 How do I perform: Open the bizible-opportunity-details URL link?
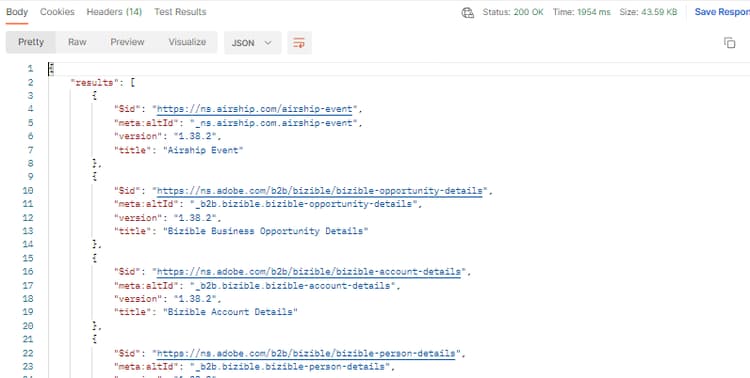[320, 190]
